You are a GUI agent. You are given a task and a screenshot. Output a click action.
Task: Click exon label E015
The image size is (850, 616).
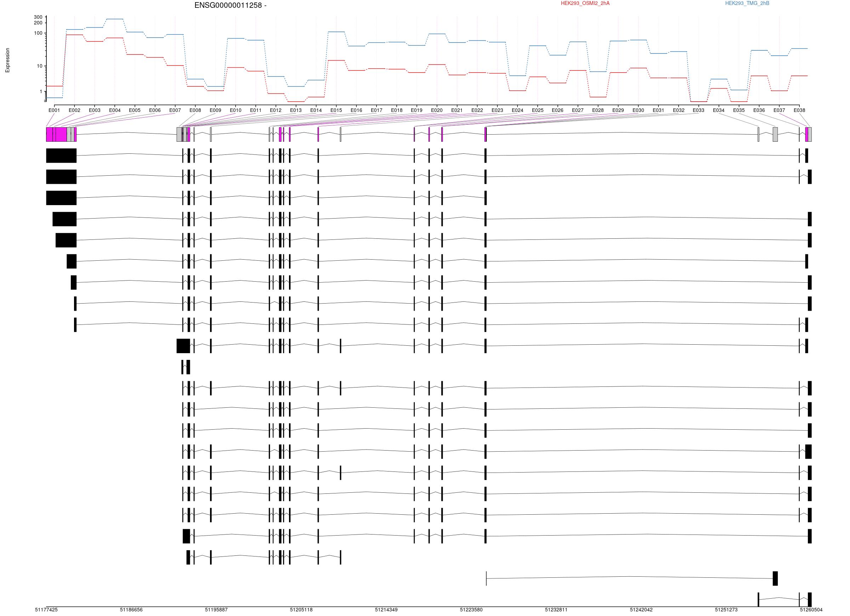click(x=336, y=110)
